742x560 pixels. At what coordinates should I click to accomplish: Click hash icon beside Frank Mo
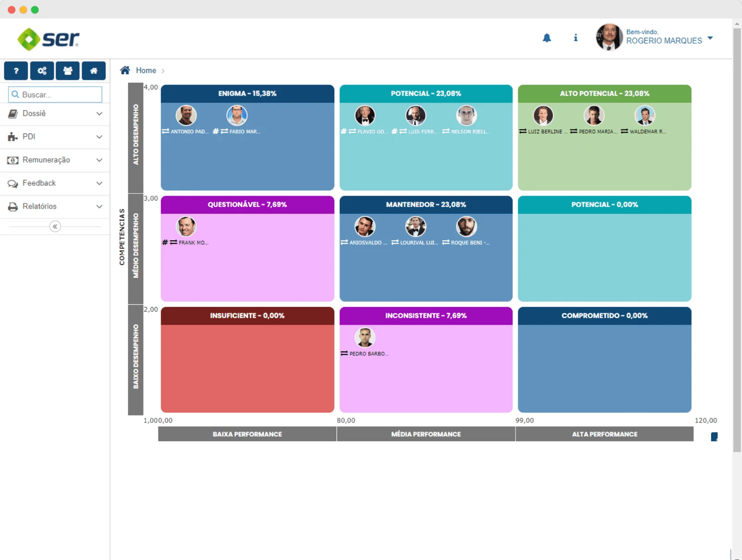coord(165,242)
